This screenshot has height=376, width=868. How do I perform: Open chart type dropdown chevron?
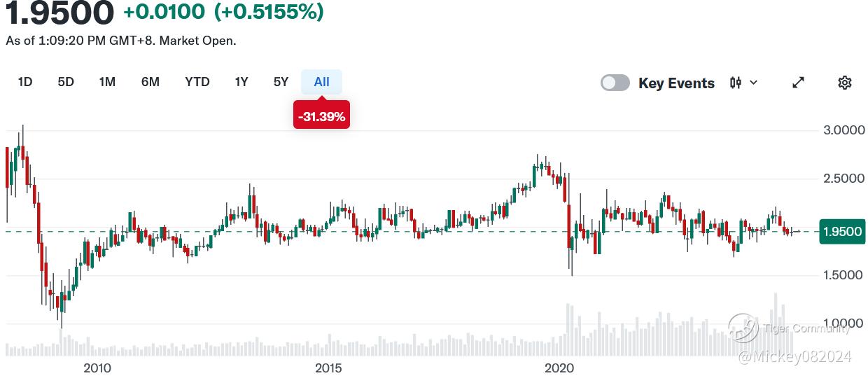[754, 83]
